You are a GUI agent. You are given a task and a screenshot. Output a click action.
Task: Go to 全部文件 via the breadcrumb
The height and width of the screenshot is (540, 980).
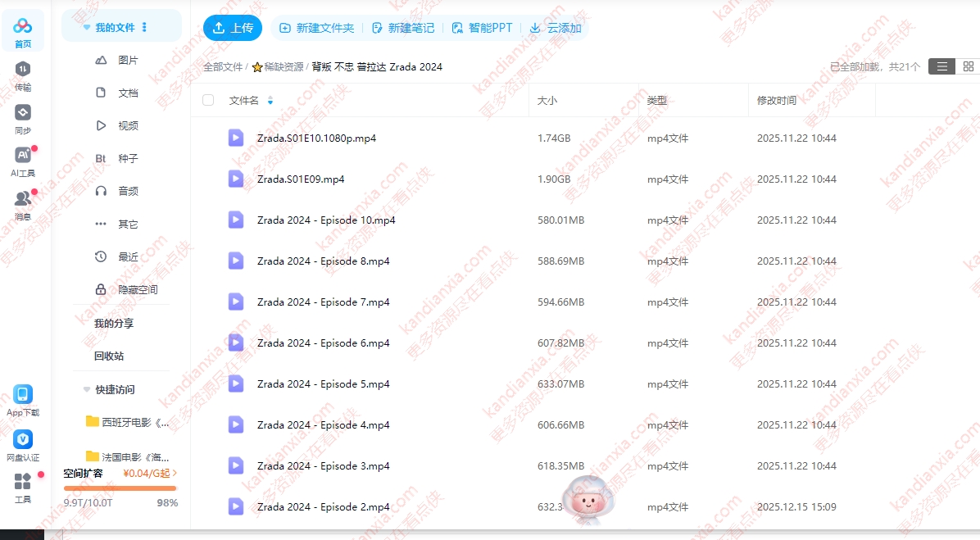(x=221, y=66)
